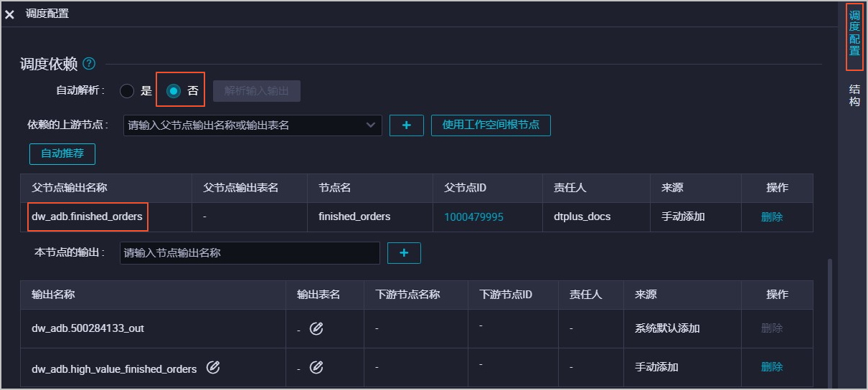Edit output table of dw_adb.500284133_out
This screenshot has width=868, height=390.
click(316, 328)
